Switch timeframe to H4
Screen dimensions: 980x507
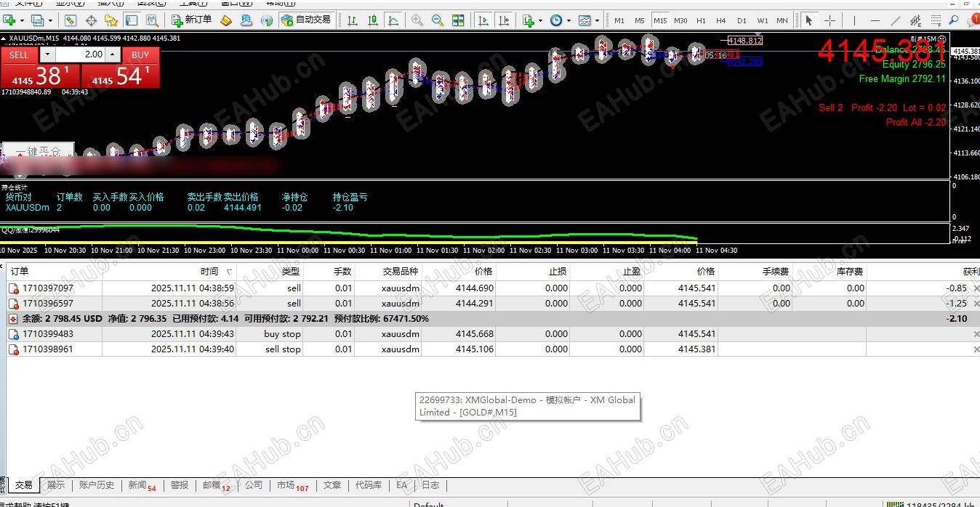721,20
